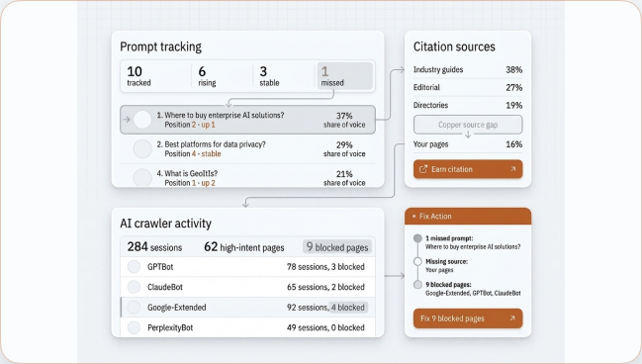Click the 'AI crawler activity' heading
This screenshot has height=364, width=642.
click(165, 224)
